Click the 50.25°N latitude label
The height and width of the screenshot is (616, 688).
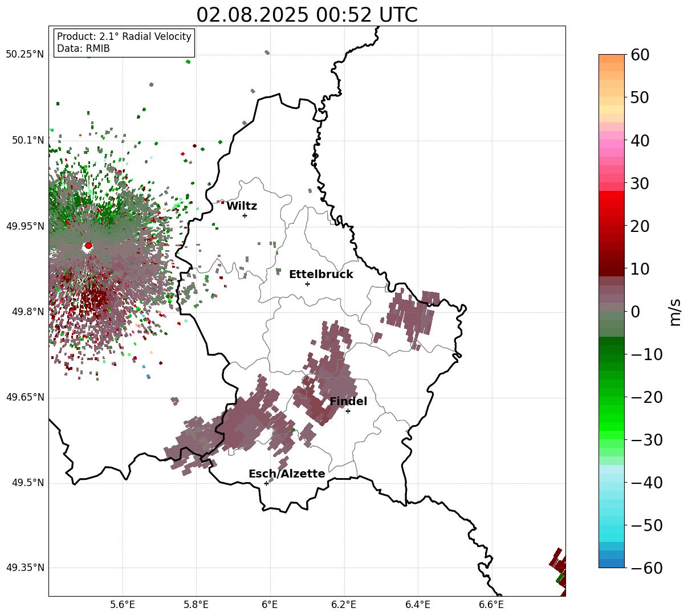[25, 55]
